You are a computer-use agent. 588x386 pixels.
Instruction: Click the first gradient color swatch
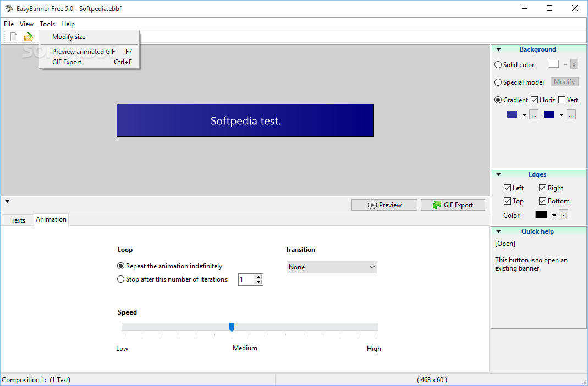click(x=512, y=114)
